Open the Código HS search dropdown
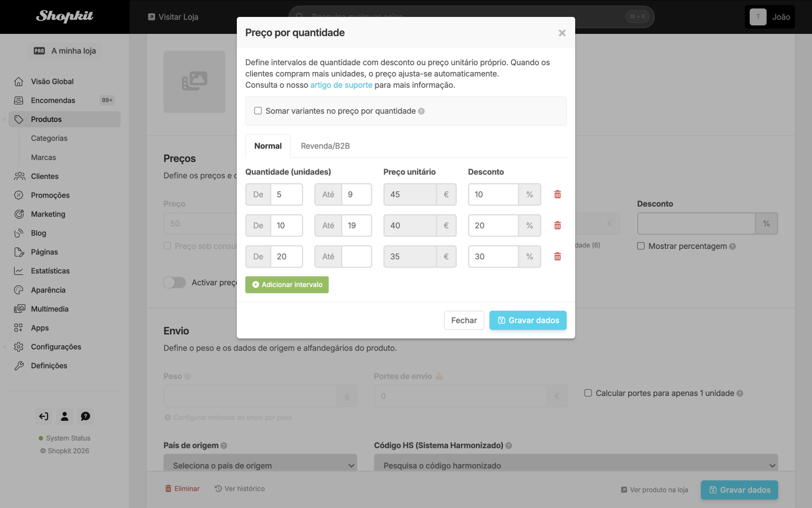Image resolution: width=812 pixels, height=508 pixels. coord(576,465)
